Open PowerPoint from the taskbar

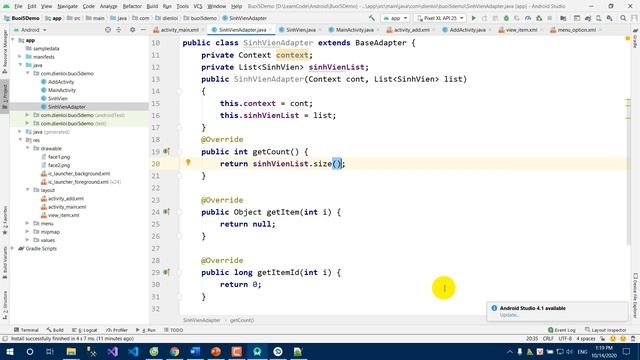point(216,351)
